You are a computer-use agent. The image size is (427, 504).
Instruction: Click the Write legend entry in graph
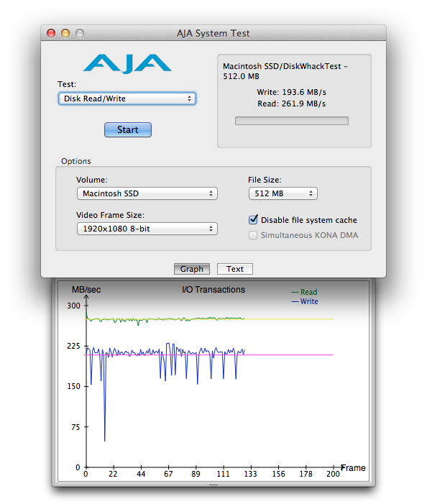305,301
